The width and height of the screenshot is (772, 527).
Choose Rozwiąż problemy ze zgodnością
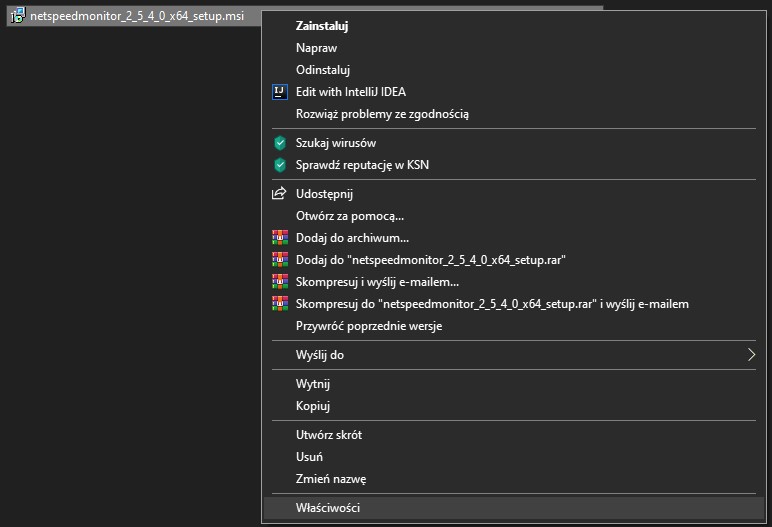[x=514, y=114]
